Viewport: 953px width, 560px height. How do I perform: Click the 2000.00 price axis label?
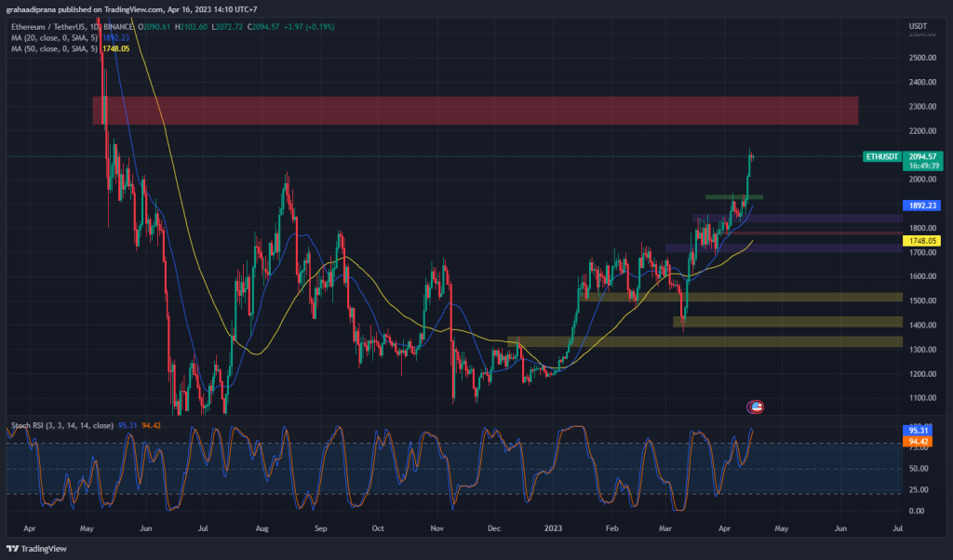point(922,180)
